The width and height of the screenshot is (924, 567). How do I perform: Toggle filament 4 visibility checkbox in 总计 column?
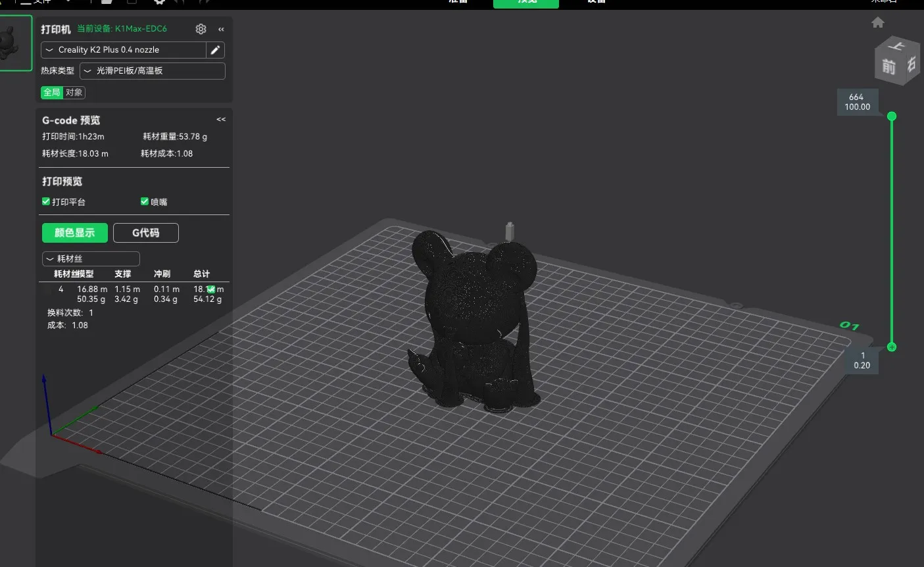[x=211, y=289]
